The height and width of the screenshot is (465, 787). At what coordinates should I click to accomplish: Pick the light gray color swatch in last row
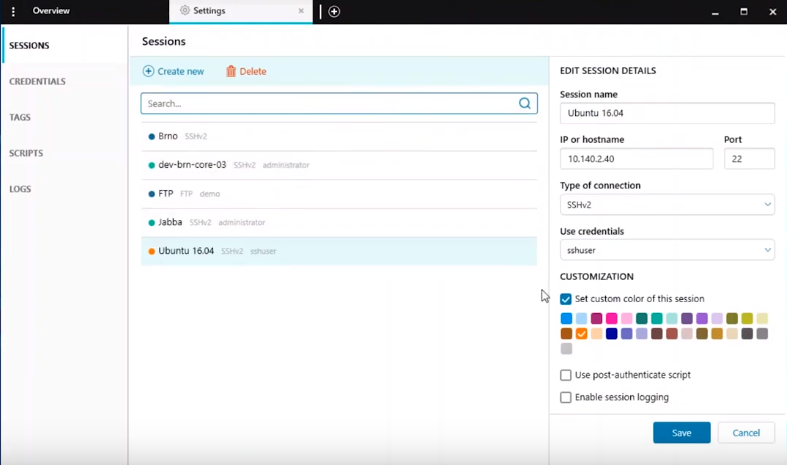click(x=566, y=348)
